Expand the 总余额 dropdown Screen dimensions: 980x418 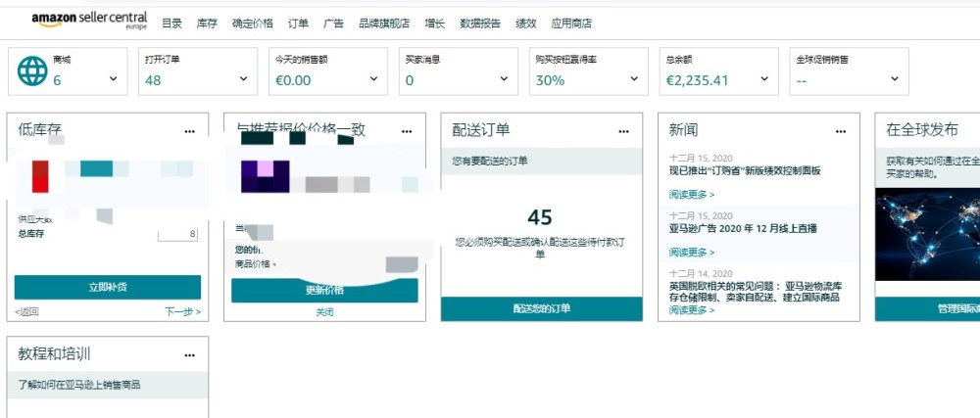coord(764,78)
